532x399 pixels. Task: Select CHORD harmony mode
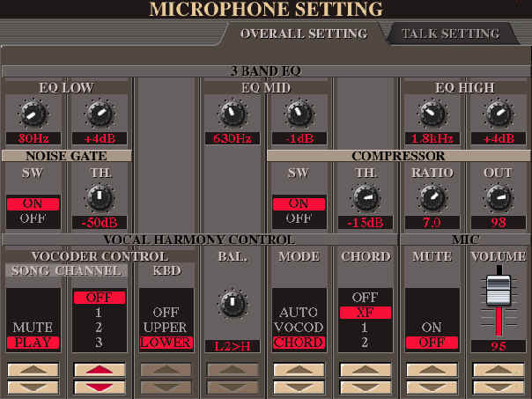[299, 343]
